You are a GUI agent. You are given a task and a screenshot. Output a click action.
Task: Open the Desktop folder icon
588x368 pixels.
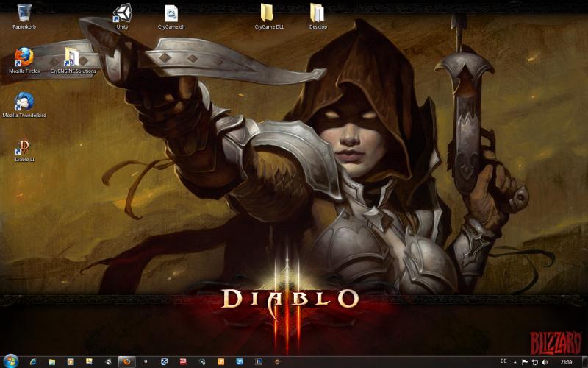318,13
